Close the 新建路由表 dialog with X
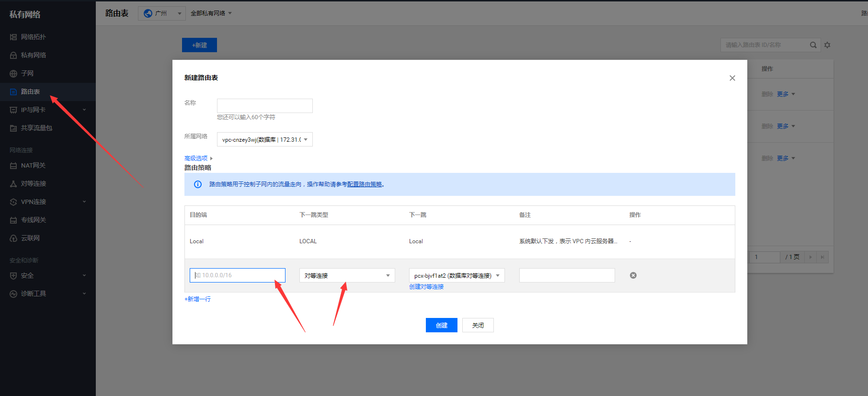The height and width of the screenshot is (396, 868). click(x=732, y=78)
